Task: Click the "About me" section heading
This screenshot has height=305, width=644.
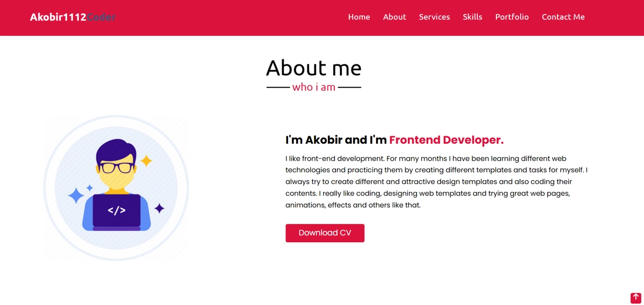Action: click(314, 68)
